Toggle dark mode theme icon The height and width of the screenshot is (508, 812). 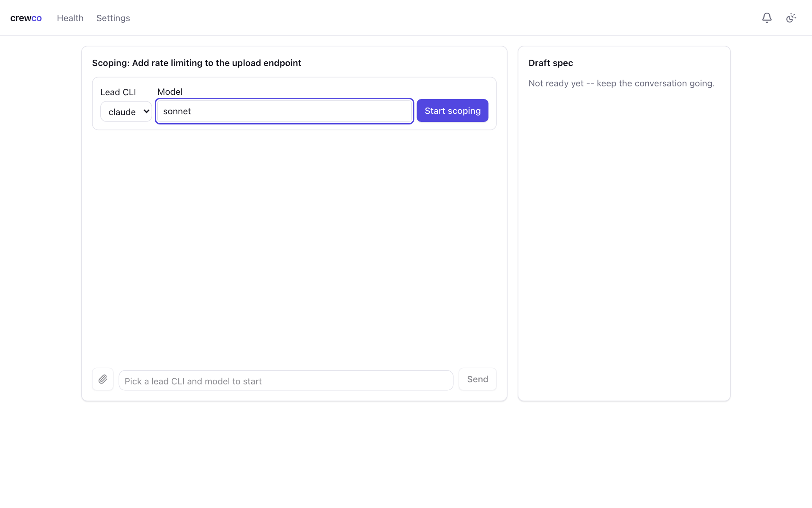click(x=791, y=18)
